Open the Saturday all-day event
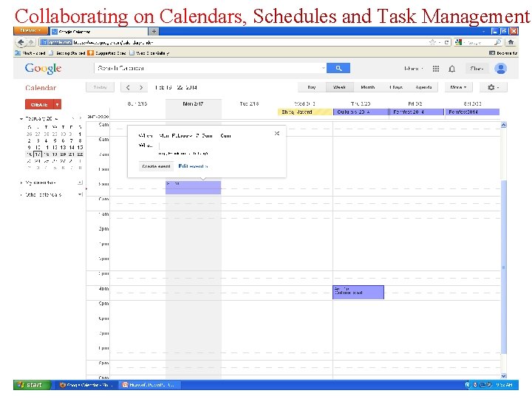Viewport: 532px width, 399px height. coord(472,112)
